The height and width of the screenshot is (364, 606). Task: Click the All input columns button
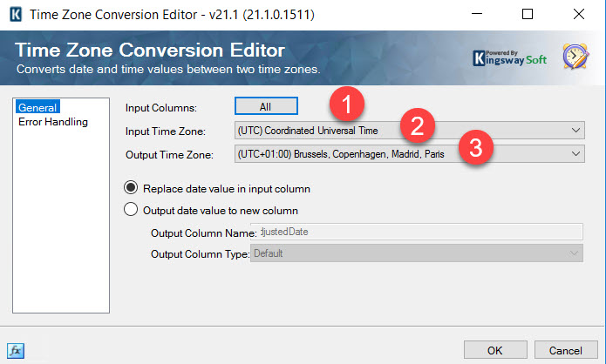click(x=266, y=106)
